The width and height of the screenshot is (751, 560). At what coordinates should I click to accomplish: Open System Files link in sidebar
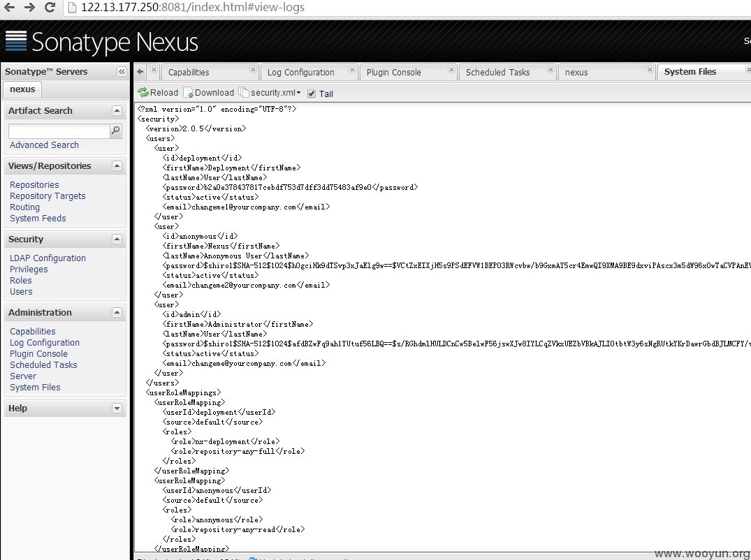(x=35, y=388)
